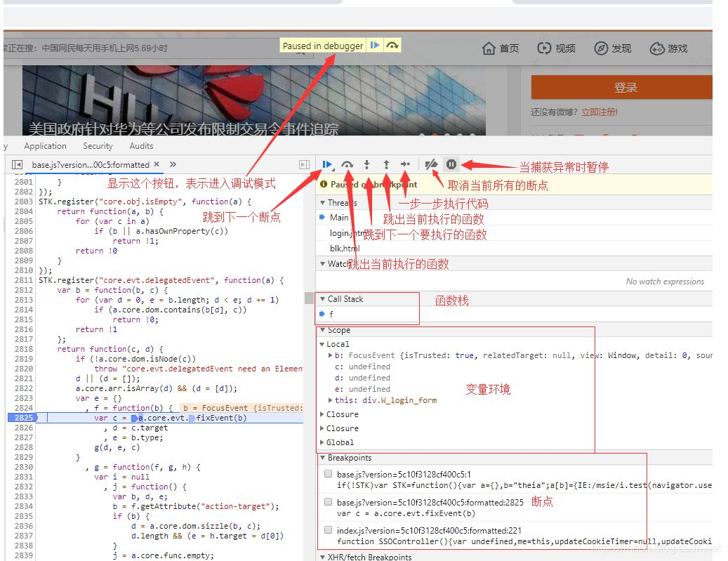Click line number 2826 in gutter

coord(24,428)
